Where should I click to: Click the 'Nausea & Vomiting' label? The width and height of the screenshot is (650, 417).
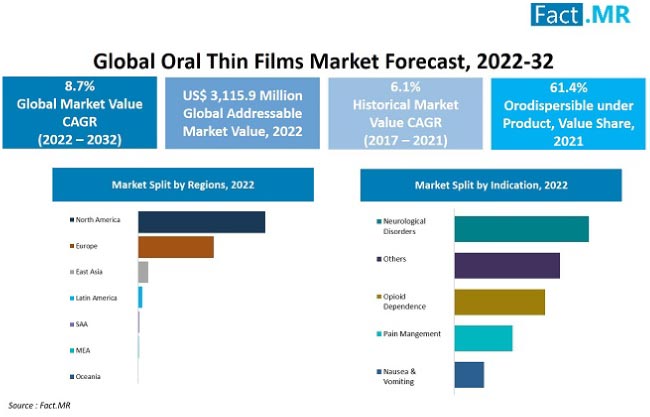(399, 376)
